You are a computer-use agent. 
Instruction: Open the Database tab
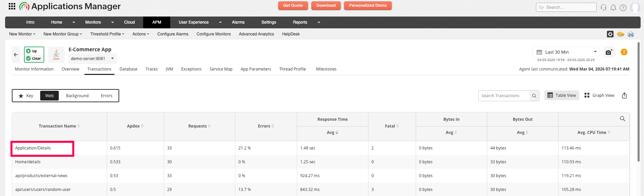128,69
